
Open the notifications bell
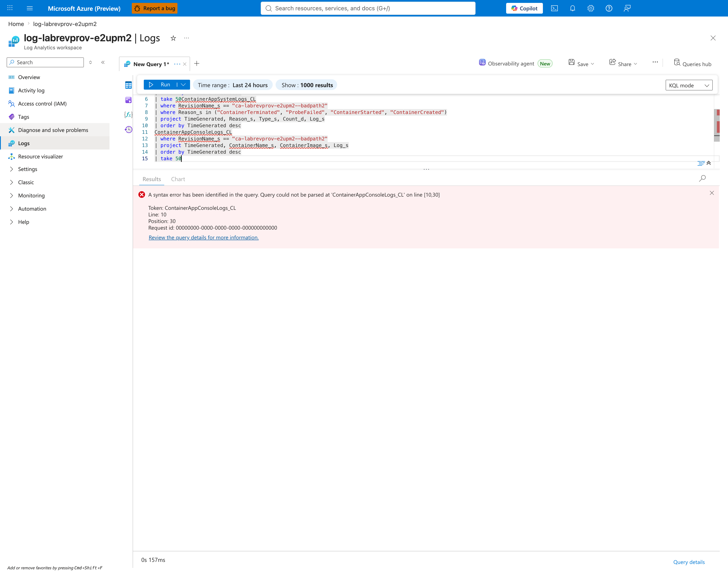[573, 8]
